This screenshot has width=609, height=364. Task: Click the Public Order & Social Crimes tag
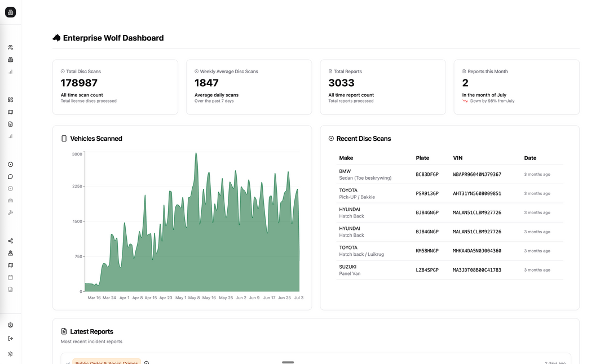point(107,362)
